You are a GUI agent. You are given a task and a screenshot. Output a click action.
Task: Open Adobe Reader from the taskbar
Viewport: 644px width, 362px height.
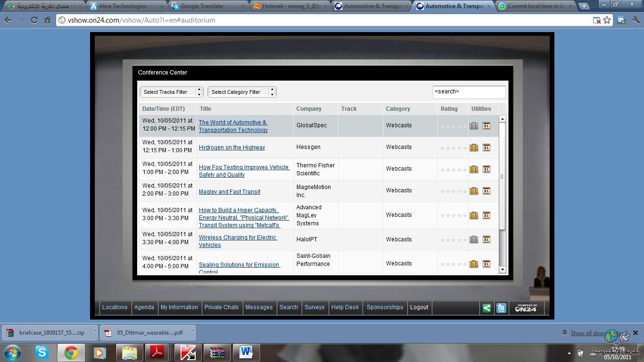pos(157,352)
